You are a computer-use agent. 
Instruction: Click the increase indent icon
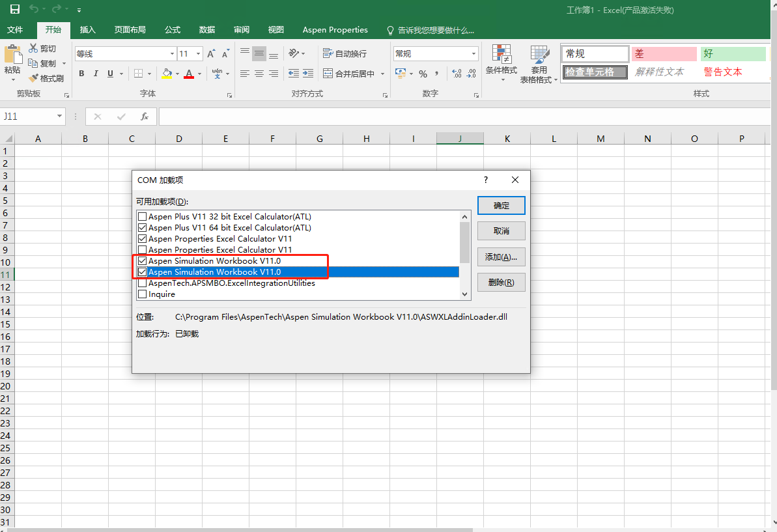click(x=308, y=74)
